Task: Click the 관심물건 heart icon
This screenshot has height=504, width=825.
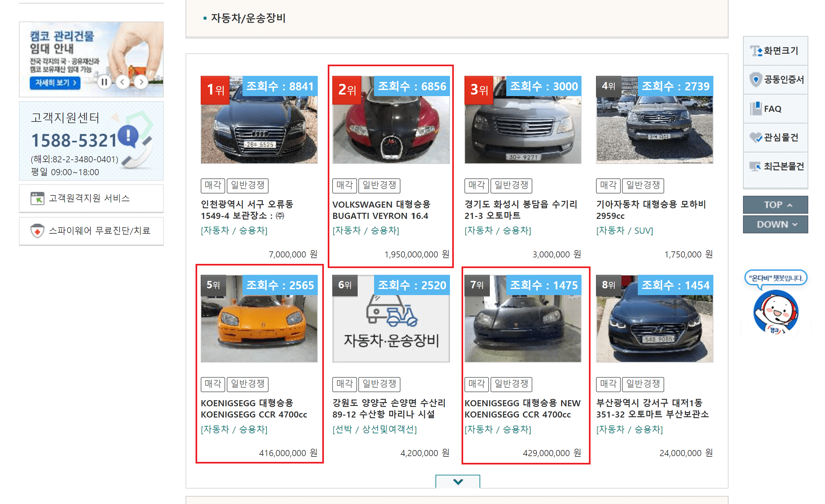Action: coord(756,138)
